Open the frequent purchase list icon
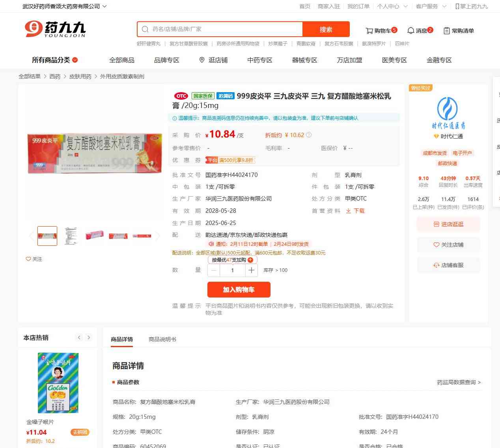The image size is (500, 448). tap(446, 31)
